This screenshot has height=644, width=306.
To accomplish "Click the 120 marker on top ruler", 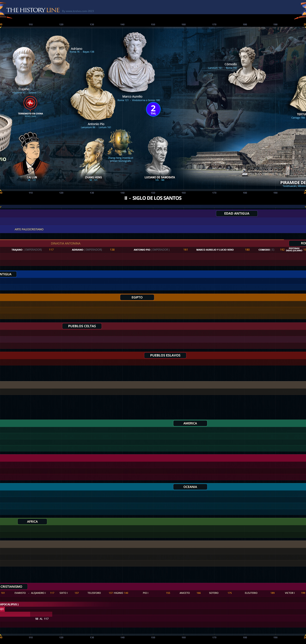I will [61, 24].
